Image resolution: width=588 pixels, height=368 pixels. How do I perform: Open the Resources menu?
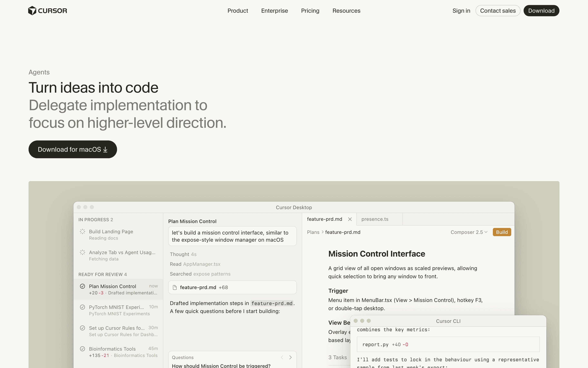pyautogui.click(x=346, y=11)
